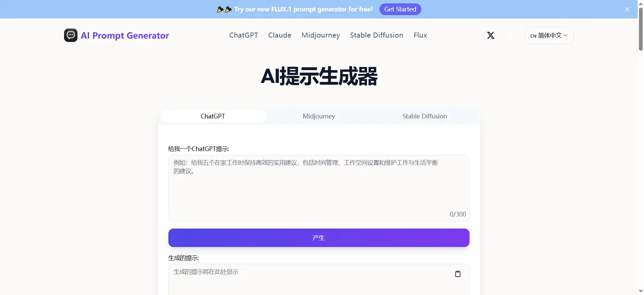Click the chat bubble logo icon

click(71, 35)
